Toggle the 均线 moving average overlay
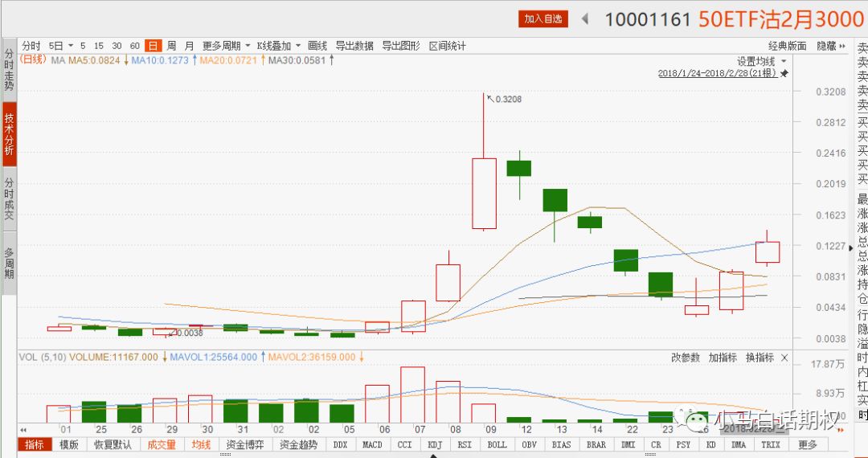The image size is (868, 458). pyautogui.click(x=200, y=444)
